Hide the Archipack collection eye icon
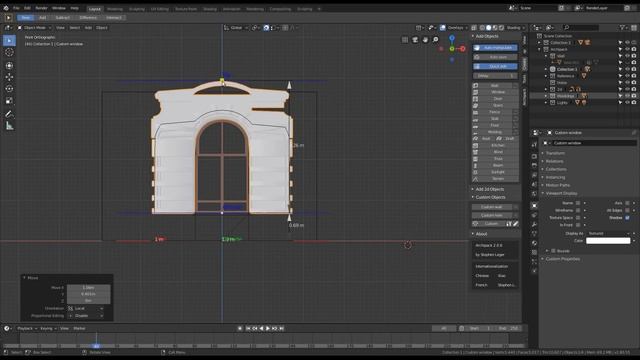The width and height of the screenshot is (640, 360). (x=627, y=49)
